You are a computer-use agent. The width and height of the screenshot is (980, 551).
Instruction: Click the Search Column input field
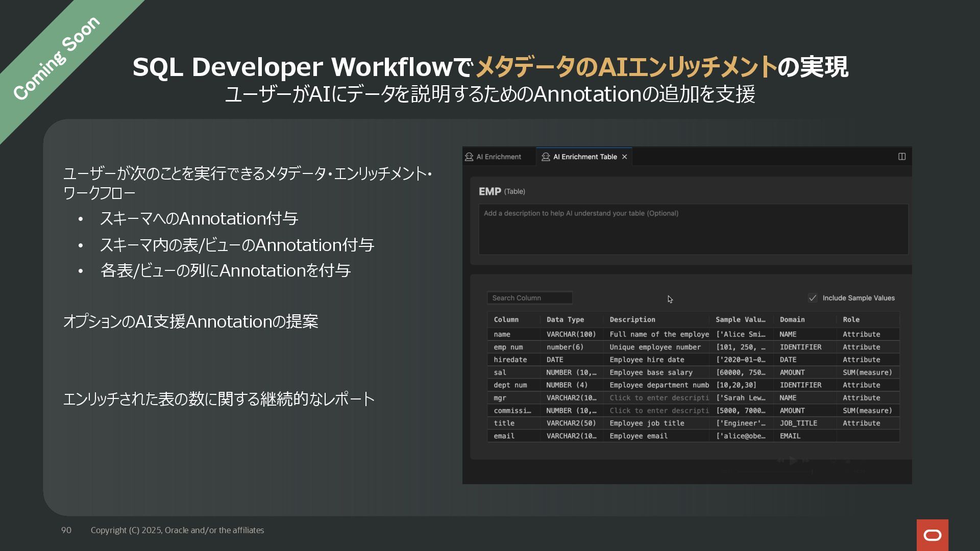(x=529, y=298)
